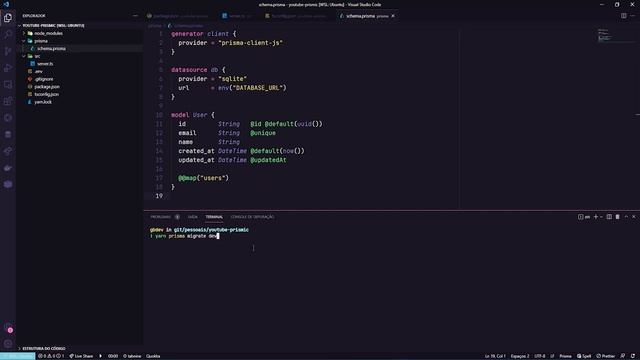Open notifications bell in status bar
The height and width of the screenshot is (360, 640).
(633, 356)
